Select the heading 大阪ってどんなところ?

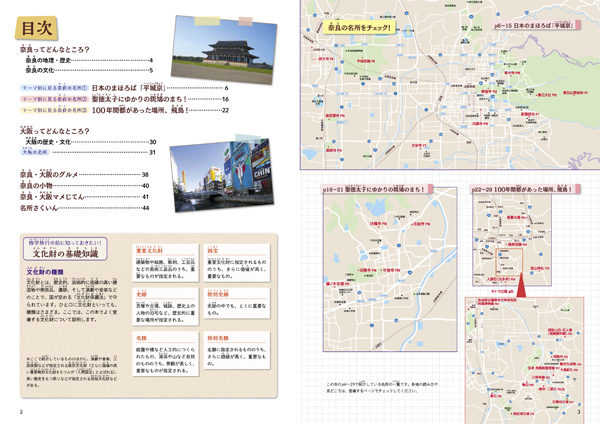(x=55, y=131)
